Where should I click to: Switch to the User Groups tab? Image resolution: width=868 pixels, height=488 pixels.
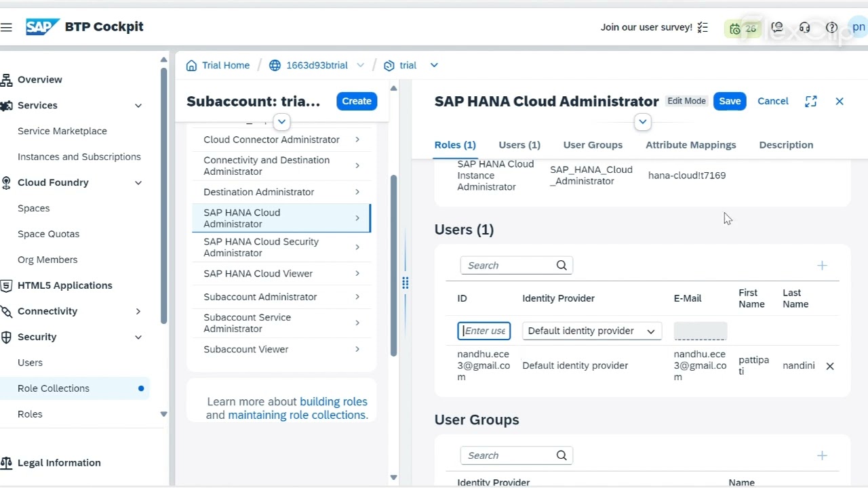click(x=593, y=145)
